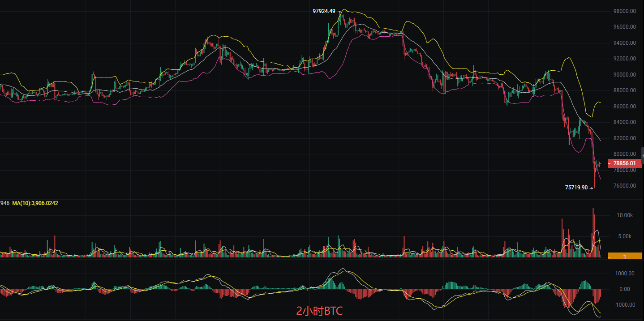Click the 98000.00 price axis label

(x=624, y=11)
